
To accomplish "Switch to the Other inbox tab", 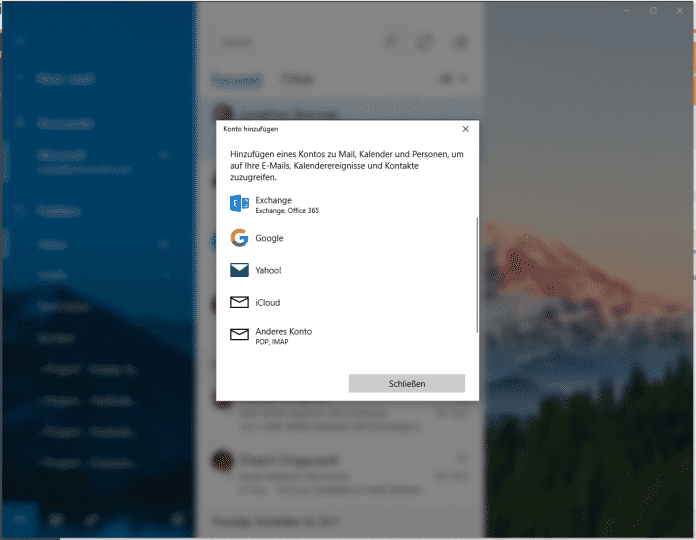I will [296, 78].
